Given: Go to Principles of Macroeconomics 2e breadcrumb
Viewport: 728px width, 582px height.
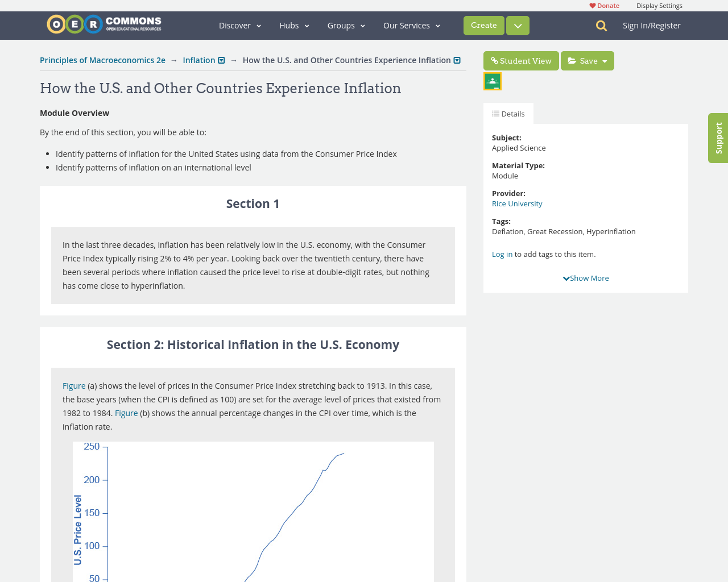Looking at the screenshot, I should point(102,60).
